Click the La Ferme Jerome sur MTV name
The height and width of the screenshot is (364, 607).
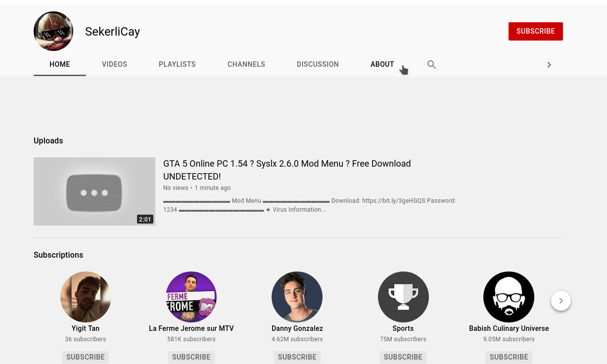pyautogui.click(x=191, y=328)
